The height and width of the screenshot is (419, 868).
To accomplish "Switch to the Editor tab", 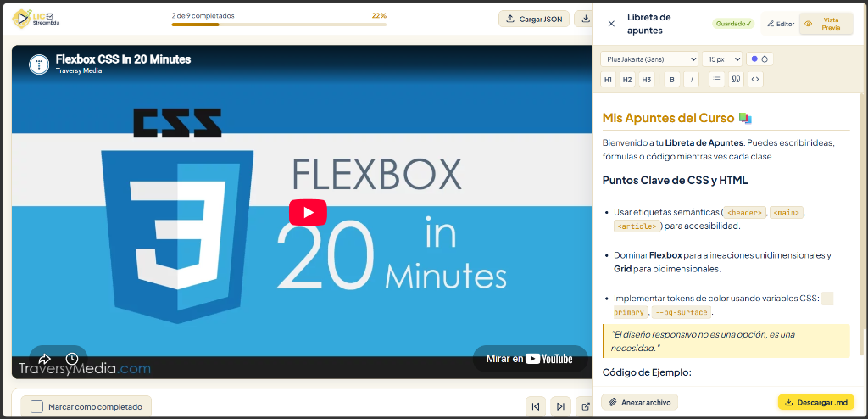I will tap(781, 24).
